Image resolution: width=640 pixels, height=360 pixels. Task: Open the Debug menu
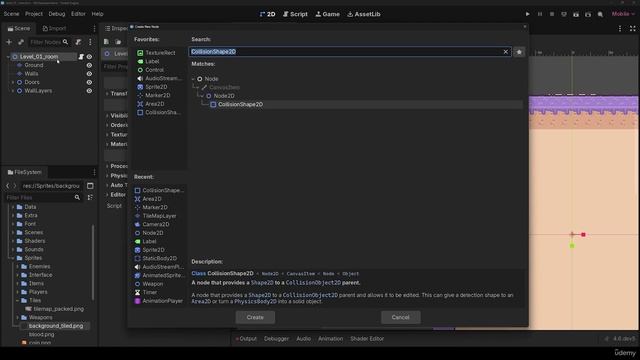57,14
